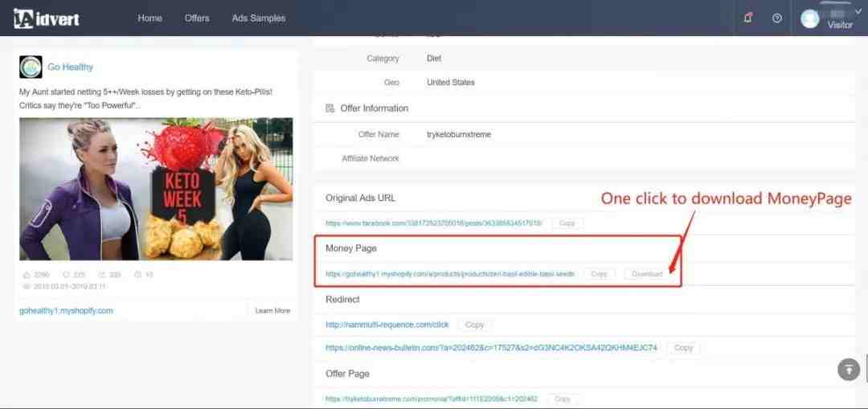Viewport: 868px width, 409px height.
Task: Click the ad date range icon
Action: pyautogui.click(x=27, y=286)
